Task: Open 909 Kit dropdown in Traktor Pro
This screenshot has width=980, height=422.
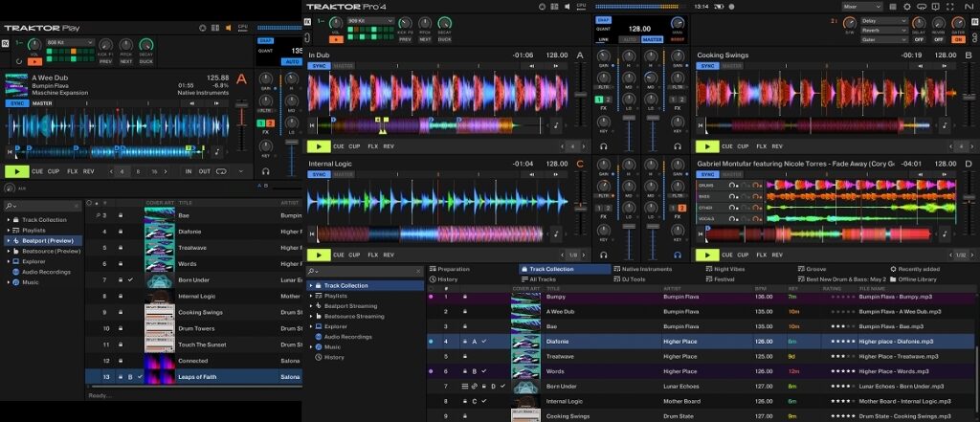Action: [370, 21]
